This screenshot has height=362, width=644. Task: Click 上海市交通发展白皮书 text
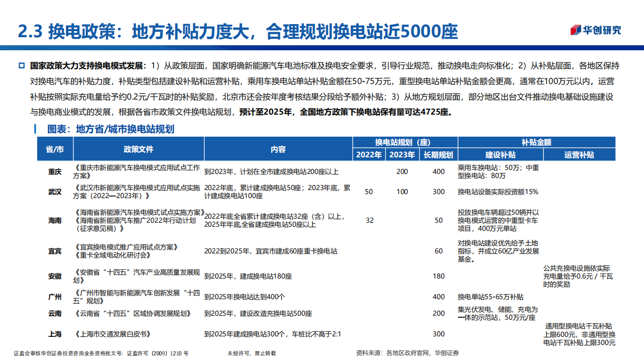112,334
